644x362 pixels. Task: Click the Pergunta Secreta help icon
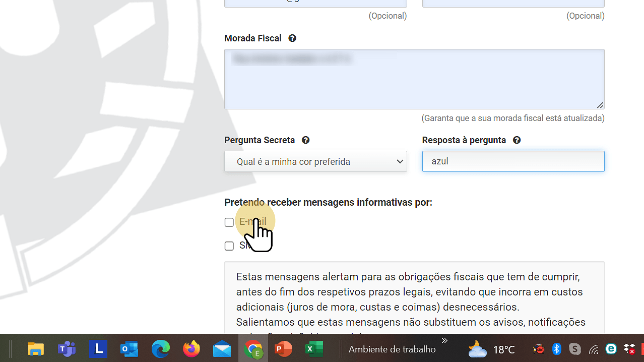tap(305, 140)
